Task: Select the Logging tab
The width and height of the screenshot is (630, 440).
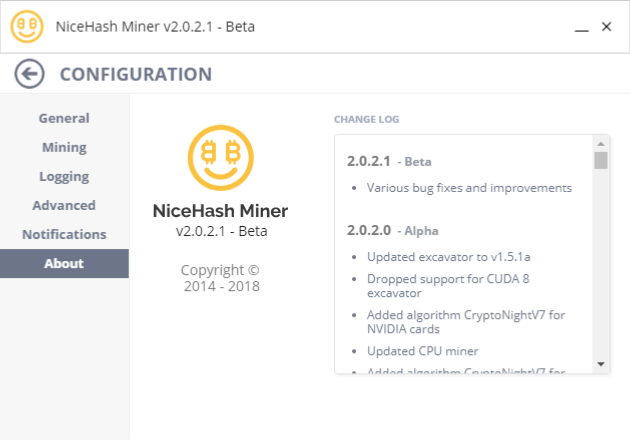Action: coord(64,176)
